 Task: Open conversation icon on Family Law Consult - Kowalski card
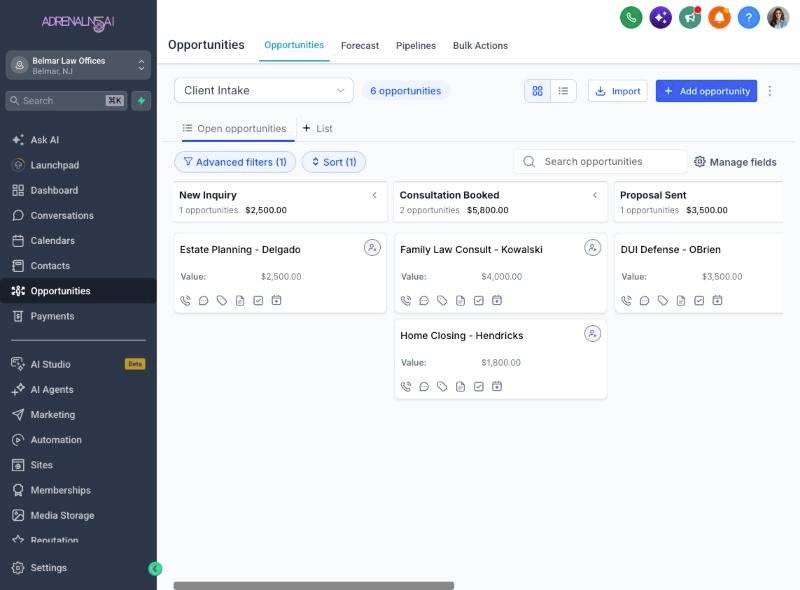point(424,301)
